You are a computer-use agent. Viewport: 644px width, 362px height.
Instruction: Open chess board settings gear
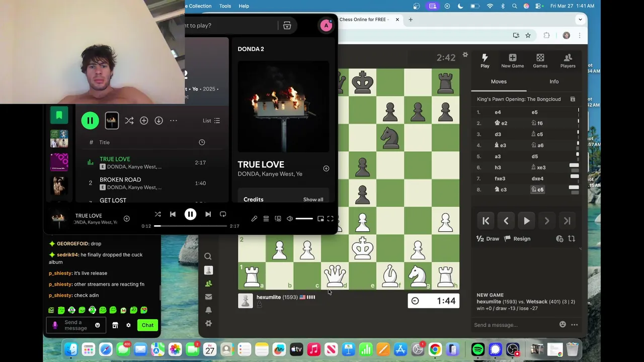click(x=465, y=55)
